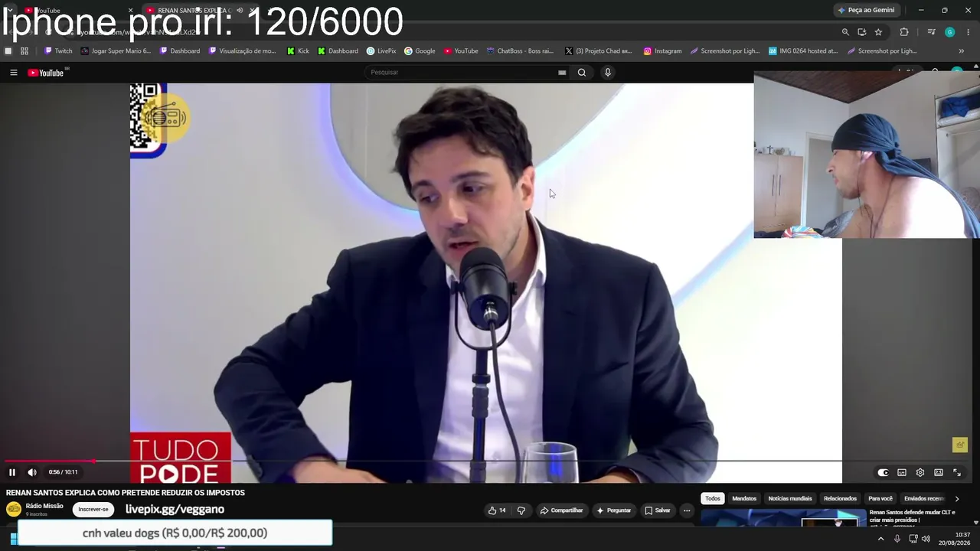Start voice search with microphone icon
The image size is (980, 551).
[x=608, y=73]
